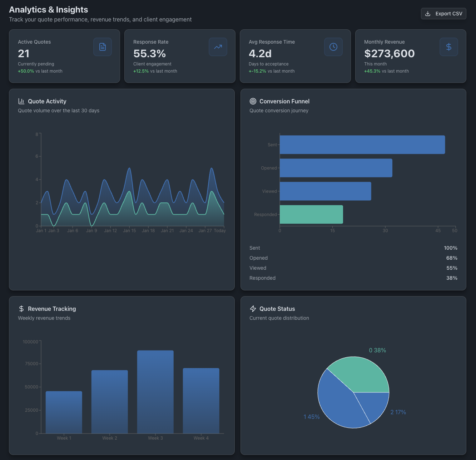Click the Opened 68% statistic row
This screenshot has height=460, width=476.
pos(353,258)
